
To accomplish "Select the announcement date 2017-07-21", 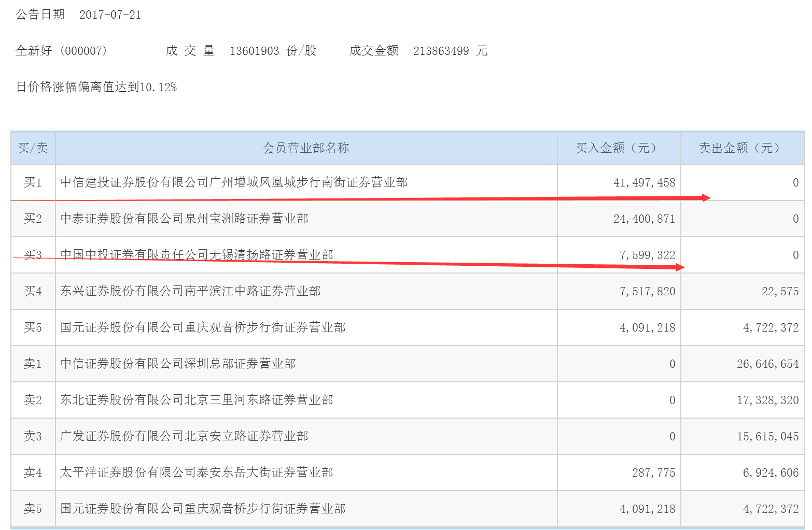I will [x=110, y=15].
